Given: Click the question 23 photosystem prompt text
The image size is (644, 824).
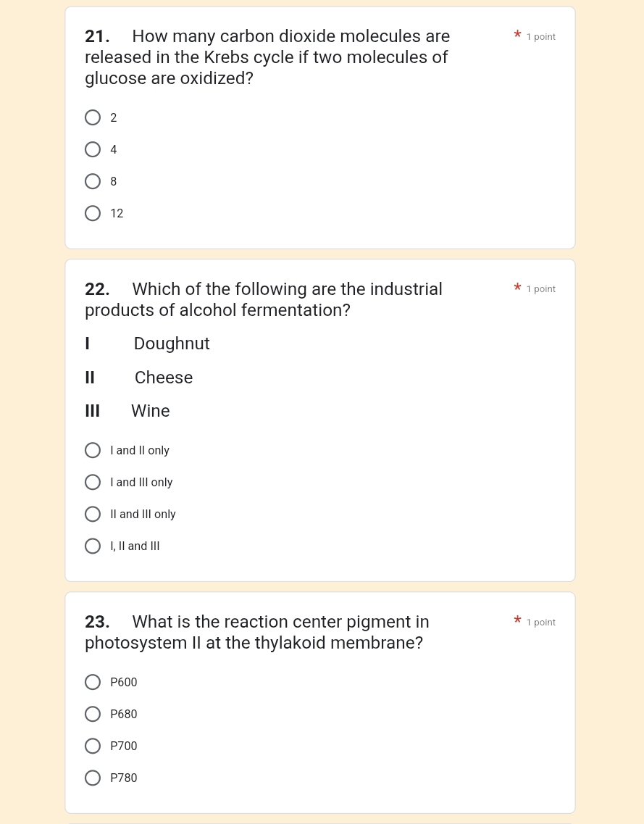Looking at the screenshot, I should (257, 632).
